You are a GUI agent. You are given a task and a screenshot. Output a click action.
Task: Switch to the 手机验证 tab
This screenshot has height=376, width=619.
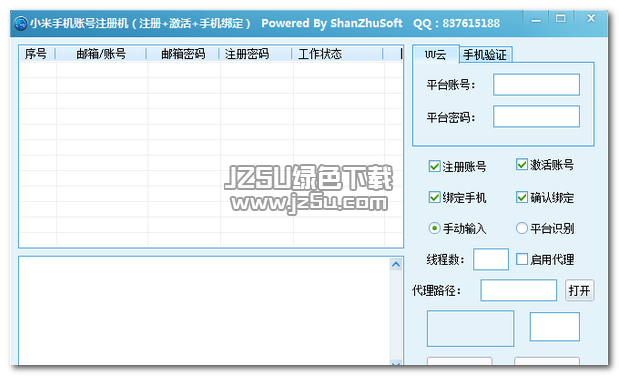[x=485, y=55]
